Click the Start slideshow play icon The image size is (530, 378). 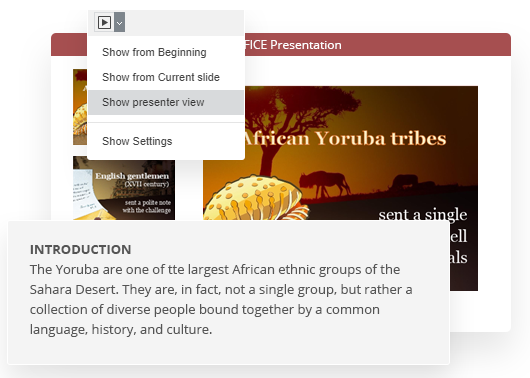104,22
